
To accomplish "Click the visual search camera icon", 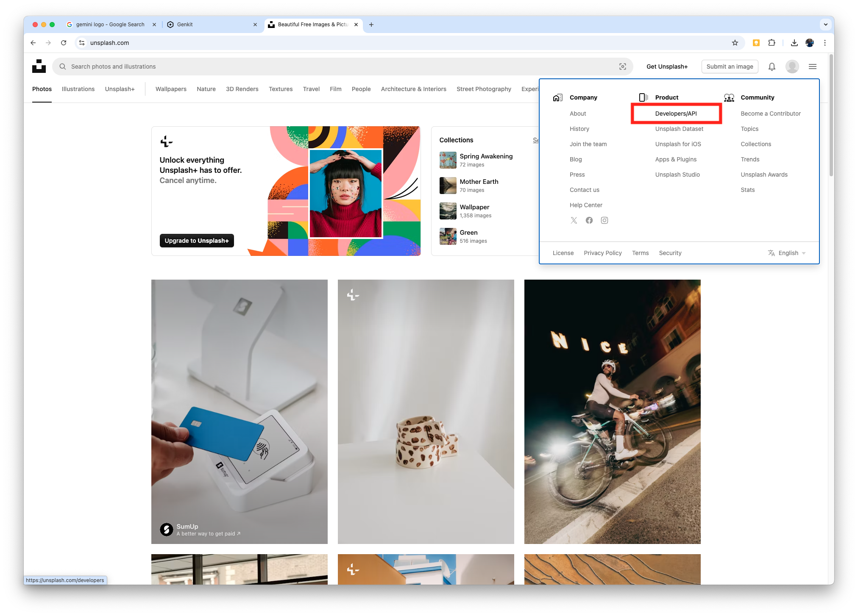I will (x=622, y=67).
